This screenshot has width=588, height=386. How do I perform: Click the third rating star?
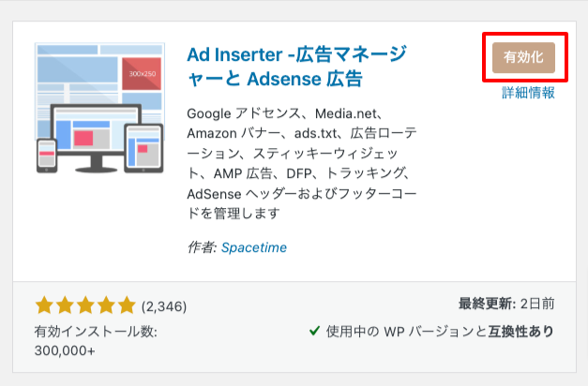pos(85,304)
